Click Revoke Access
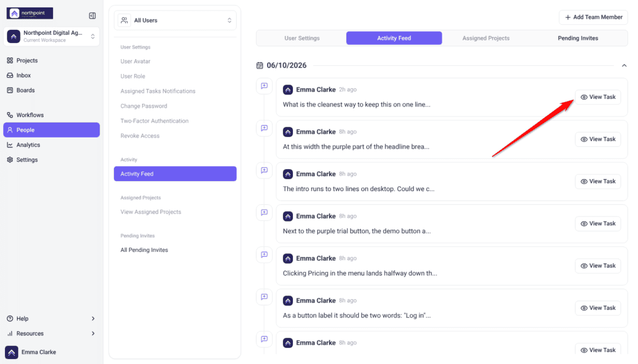This screenshot has width=638, height=364. tap(140, 136)
